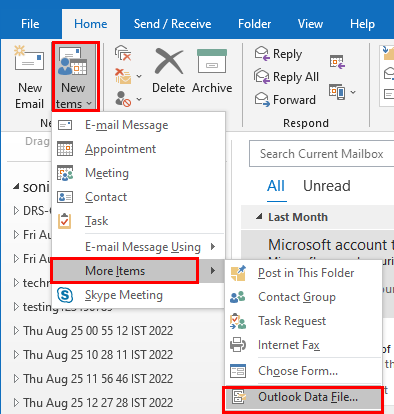Show All messages filter
The height and width of the screenshot is (414, 394).
[276, 186]
